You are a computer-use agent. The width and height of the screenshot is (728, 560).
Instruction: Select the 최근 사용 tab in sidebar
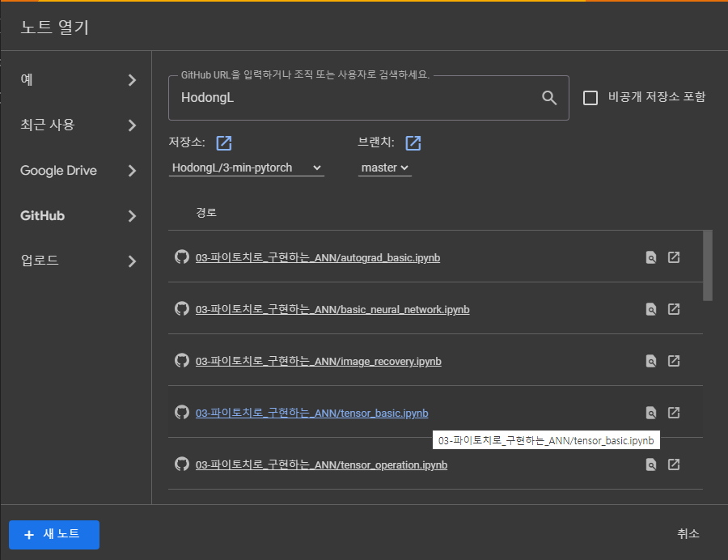[76, 125]
